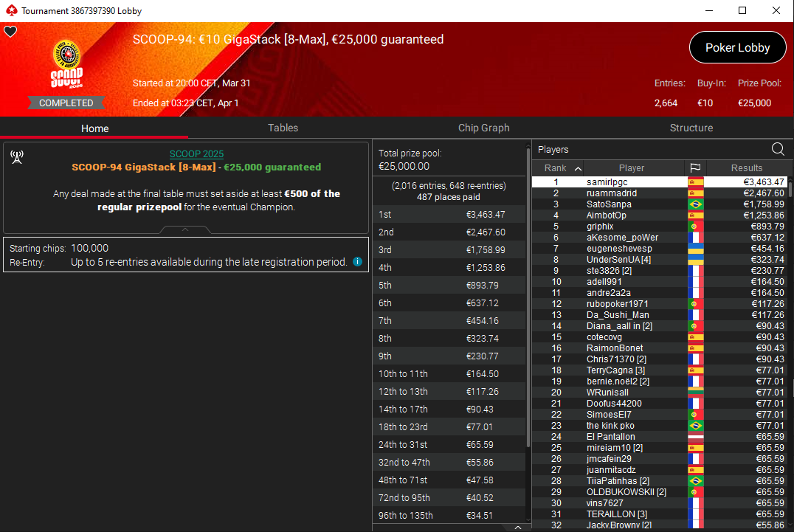This screenshot has width=794, height=532.
Task: Open the player search magnifier
Action: pyautogui.click(x=778, y=149)
